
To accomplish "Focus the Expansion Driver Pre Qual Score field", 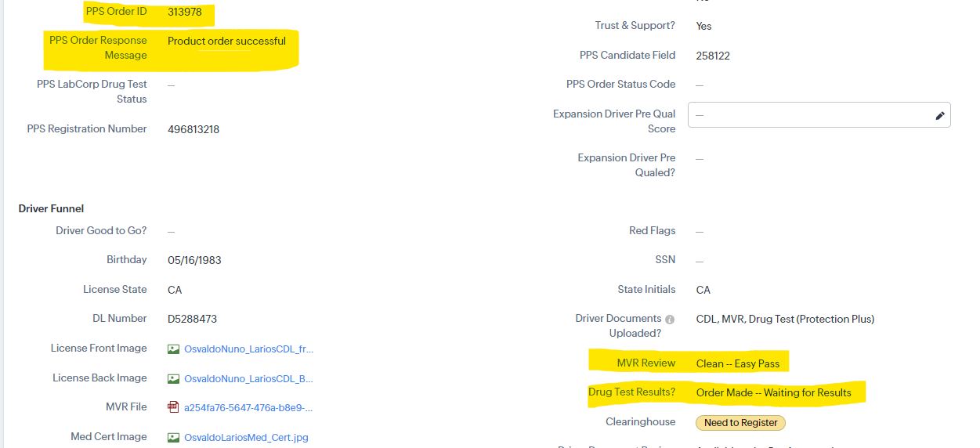I will click(807, 115).
